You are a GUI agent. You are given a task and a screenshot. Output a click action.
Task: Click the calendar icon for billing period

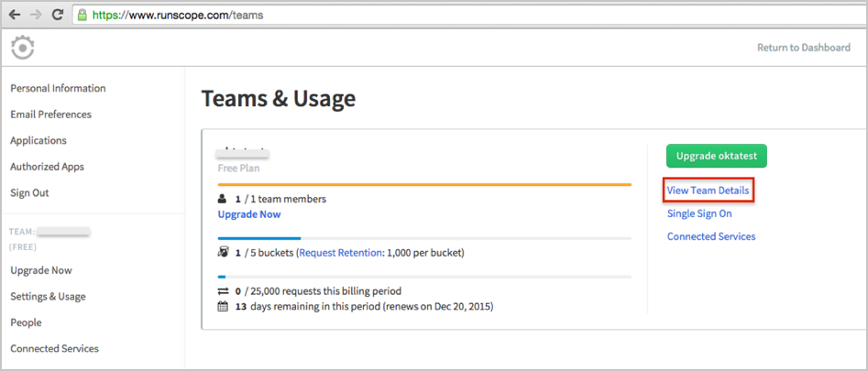coord(223,306)
